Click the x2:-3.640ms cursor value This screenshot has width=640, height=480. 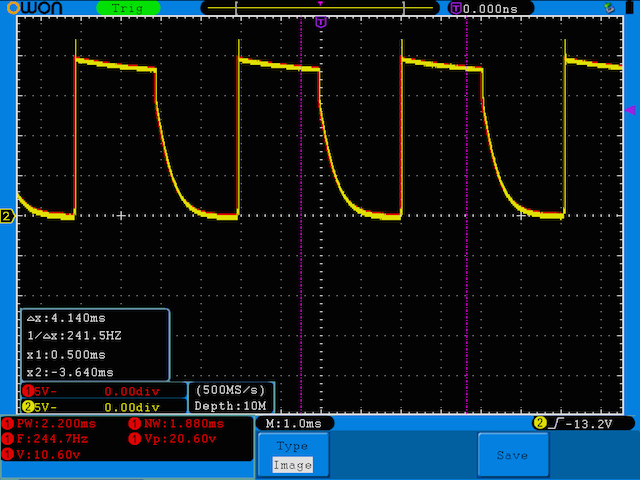click(x=70, y=372)
